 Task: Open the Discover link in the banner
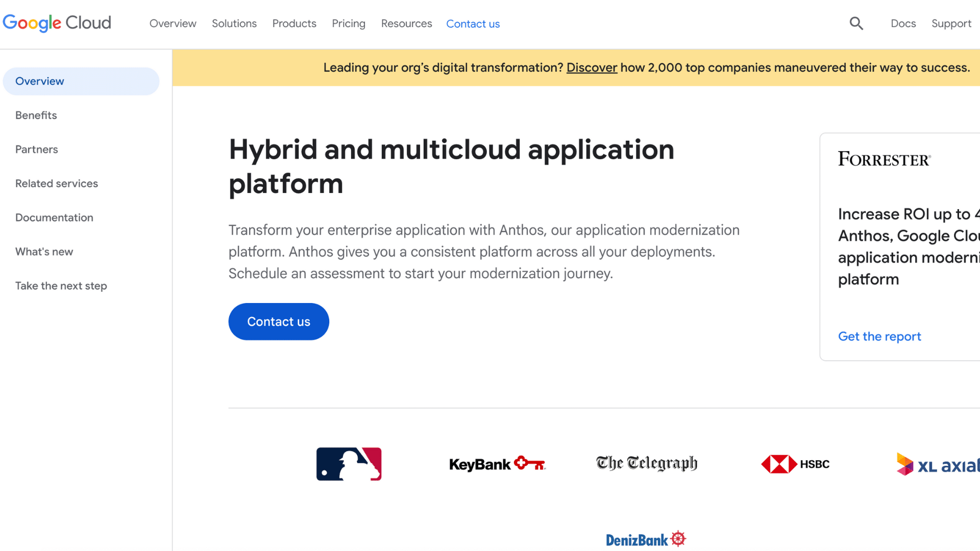592,67
